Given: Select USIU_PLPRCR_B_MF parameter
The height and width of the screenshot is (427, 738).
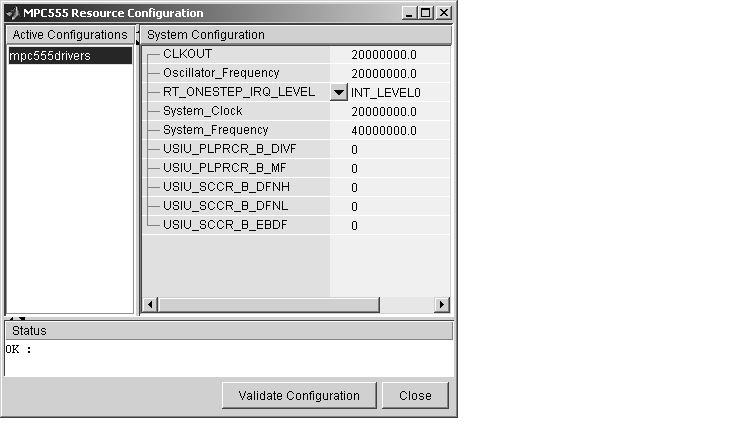Looking at the screenshot, I should point(225,168).
